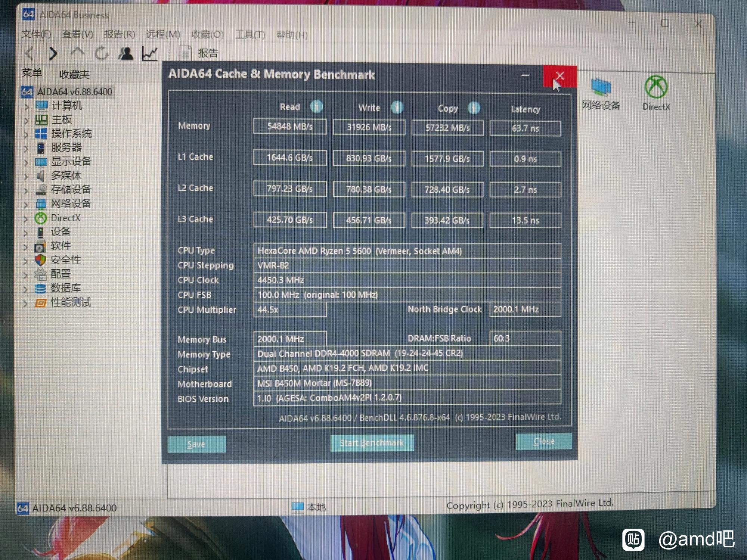Minimize the benchmark dialog

tap(525, 75)
